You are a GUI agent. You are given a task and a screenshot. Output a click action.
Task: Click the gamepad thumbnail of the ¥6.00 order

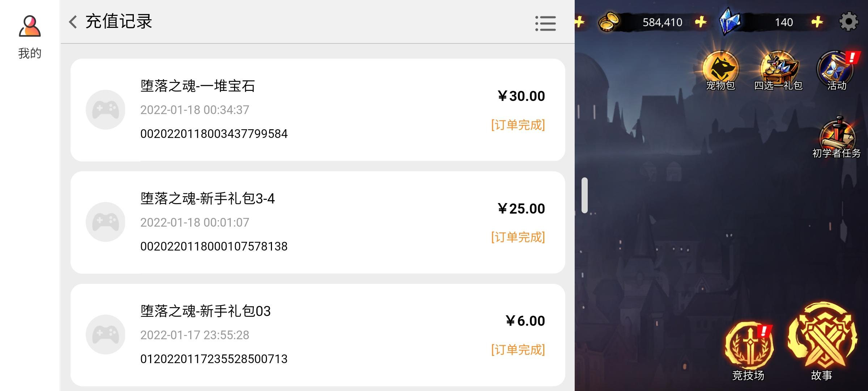pos(105,335)
